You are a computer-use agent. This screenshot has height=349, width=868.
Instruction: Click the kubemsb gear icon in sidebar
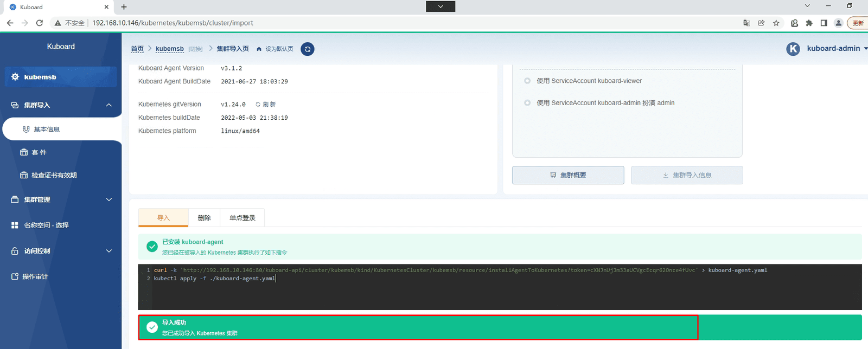pyautogui.click(x=15, y=77)
